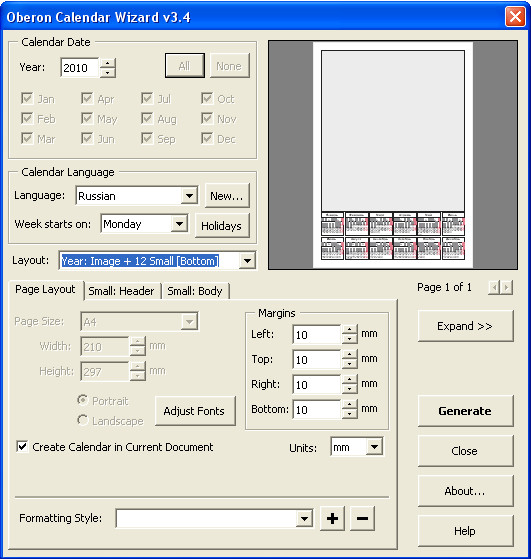Viewport: 531px width, 559px height.
Task: Switch to the Page Layout tab
Action: click(45, 289)
